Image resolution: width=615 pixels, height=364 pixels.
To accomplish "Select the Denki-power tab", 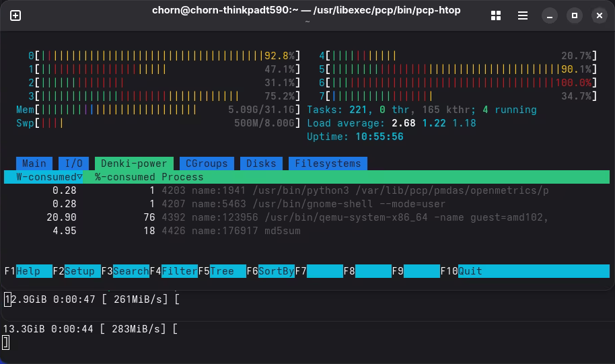I will tap(134, 163).
